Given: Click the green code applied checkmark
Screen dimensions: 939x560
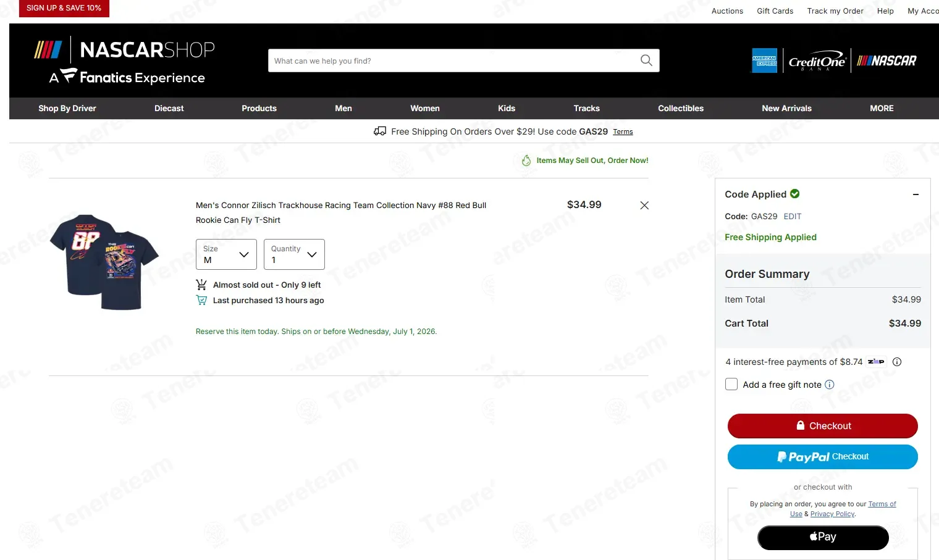Looking at the screenshot, I should pos(795,194).
